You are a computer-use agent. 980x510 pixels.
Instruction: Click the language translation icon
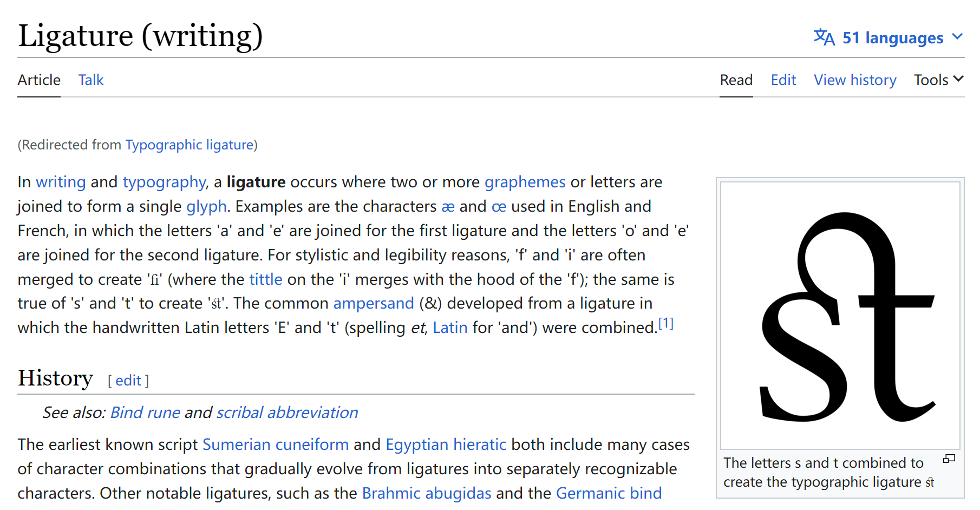point(824,37)
